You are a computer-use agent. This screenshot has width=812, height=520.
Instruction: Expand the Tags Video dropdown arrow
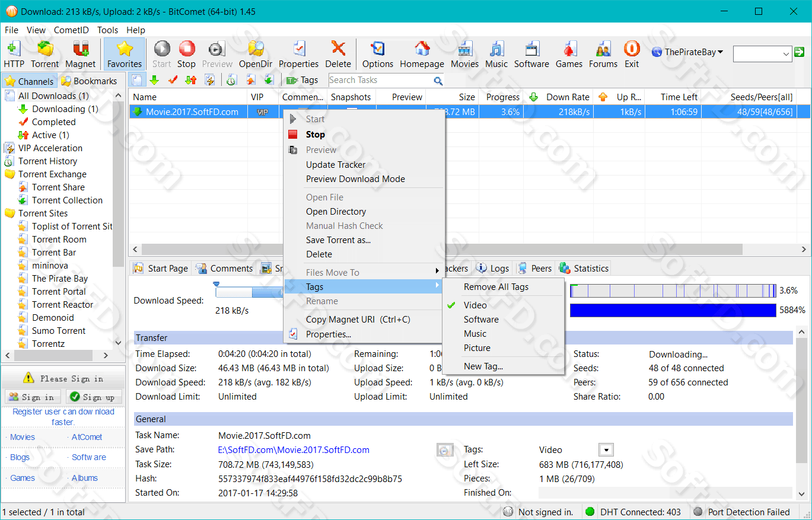pyautogui.click(x=606, y=450)
